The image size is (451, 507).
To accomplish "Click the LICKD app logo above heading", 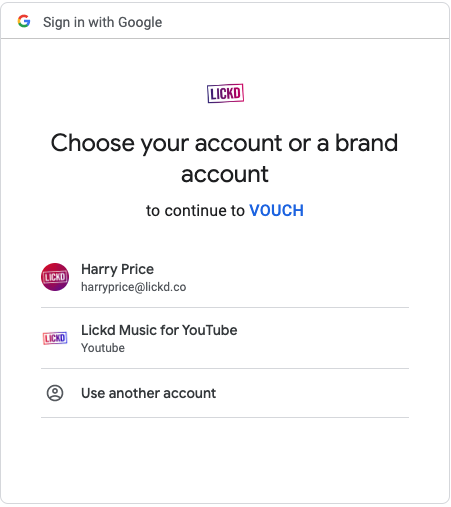I will 225,93.
